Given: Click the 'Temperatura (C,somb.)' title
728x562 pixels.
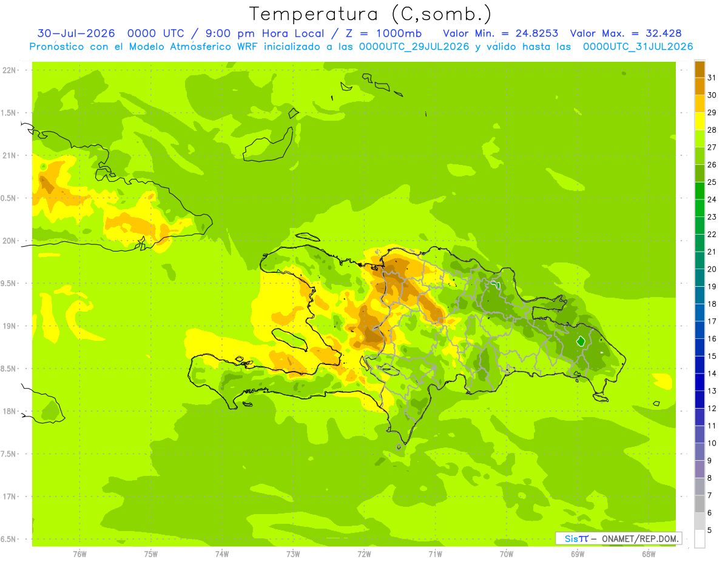Looking at the screenshot, I should 370,14.
